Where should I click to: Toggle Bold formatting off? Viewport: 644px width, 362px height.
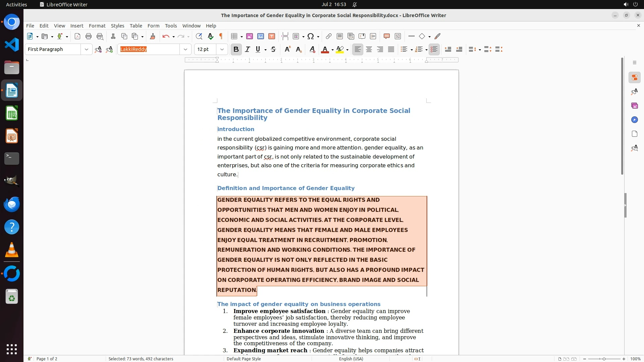click(x=236, y=49)
